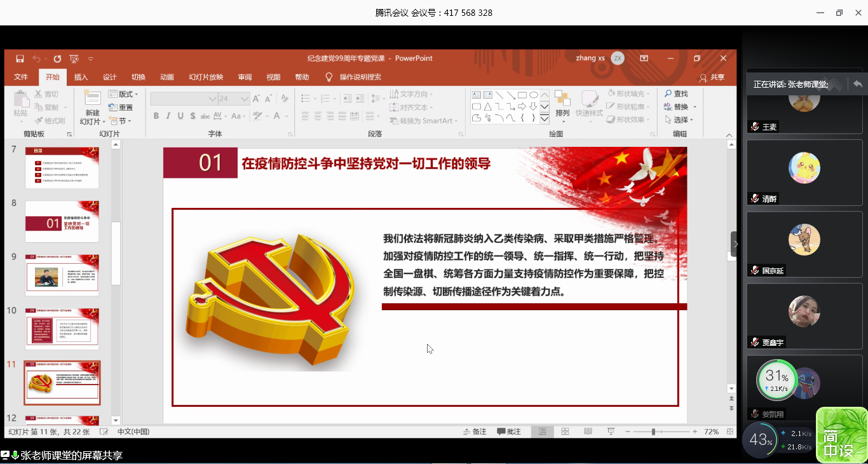Switch to Reading view icon
Viewport: 868px width, 464px height.
pyautogui.click(x=588, y=432)
